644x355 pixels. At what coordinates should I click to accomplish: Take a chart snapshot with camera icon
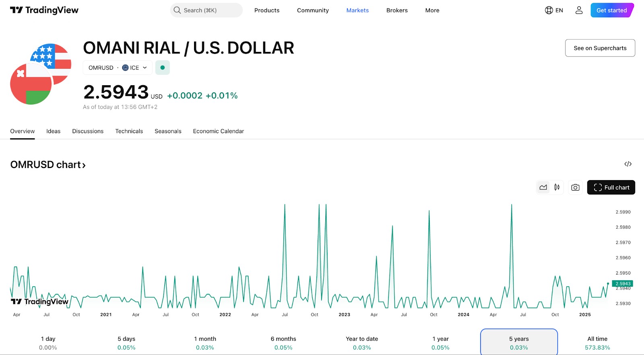tap(576, 187)
